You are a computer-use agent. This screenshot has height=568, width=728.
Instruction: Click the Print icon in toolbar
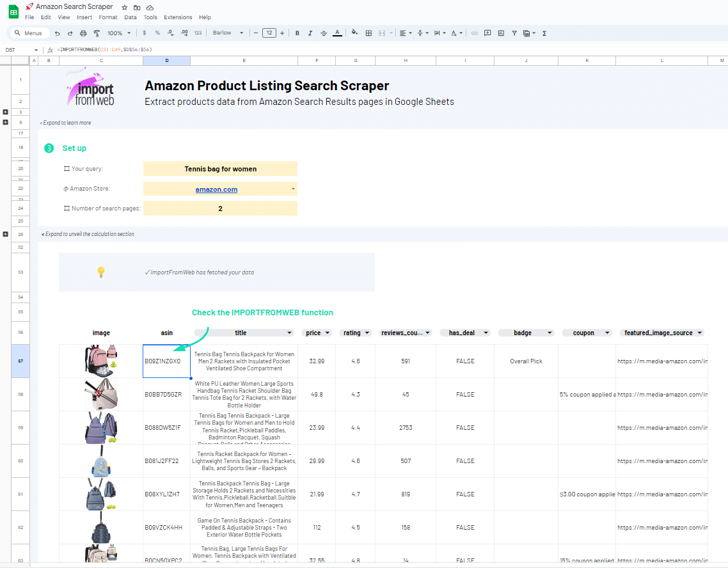83,33
